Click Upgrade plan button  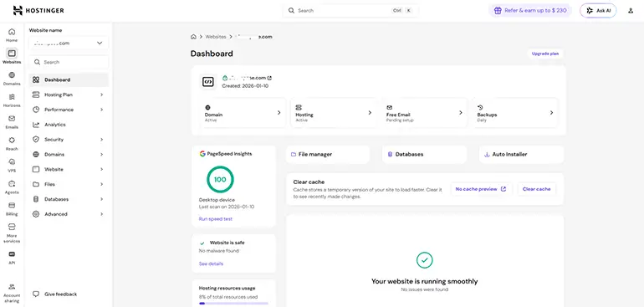click(545, 54)
